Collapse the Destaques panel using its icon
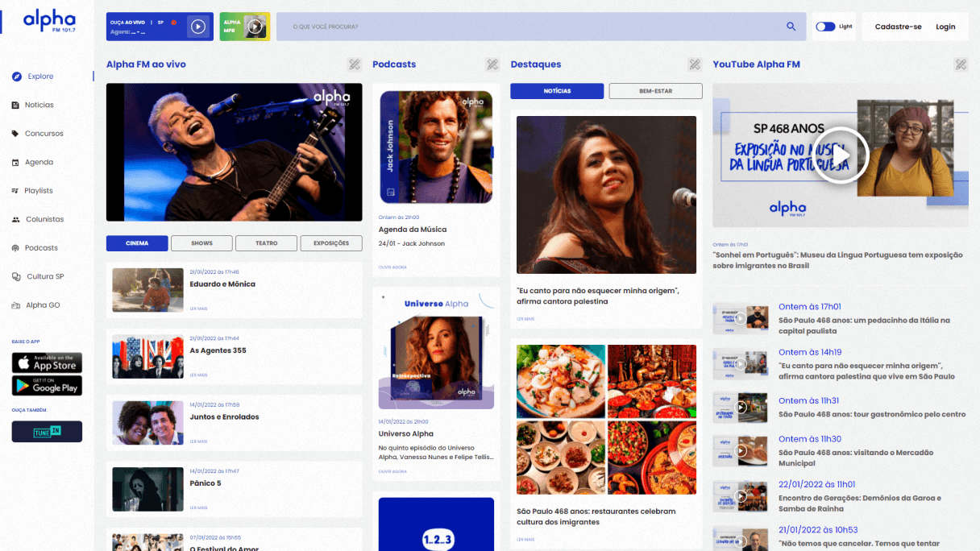This screenshot has width=980, height=551. click(x=694, y=64)
